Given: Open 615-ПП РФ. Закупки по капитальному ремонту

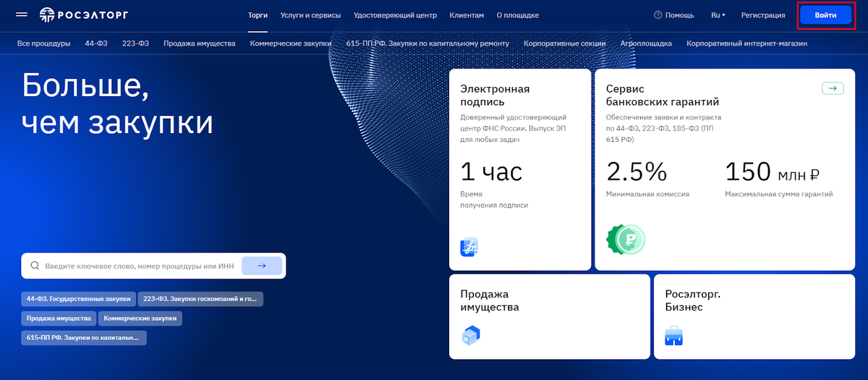Looking at the screenshot, I should 427,43.
